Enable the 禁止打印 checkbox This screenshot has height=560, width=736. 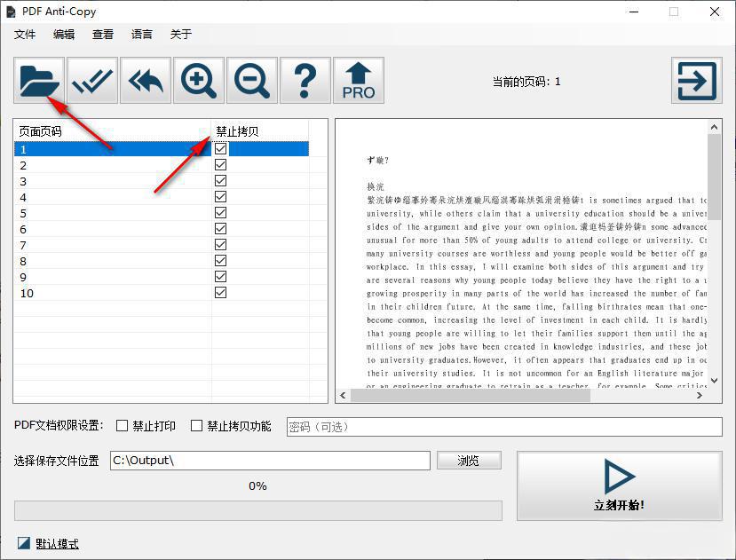point(122,426)
